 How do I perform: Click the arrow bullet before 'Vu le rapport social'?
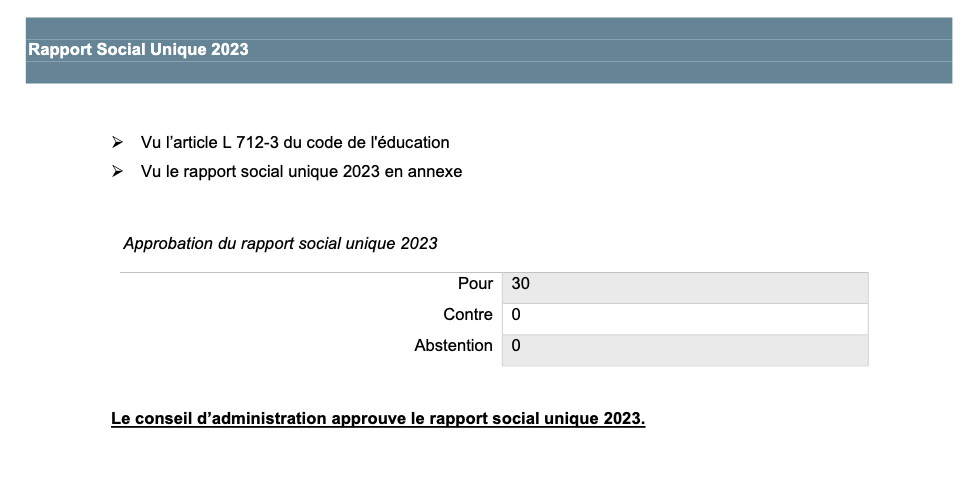[x=117, y=171]
